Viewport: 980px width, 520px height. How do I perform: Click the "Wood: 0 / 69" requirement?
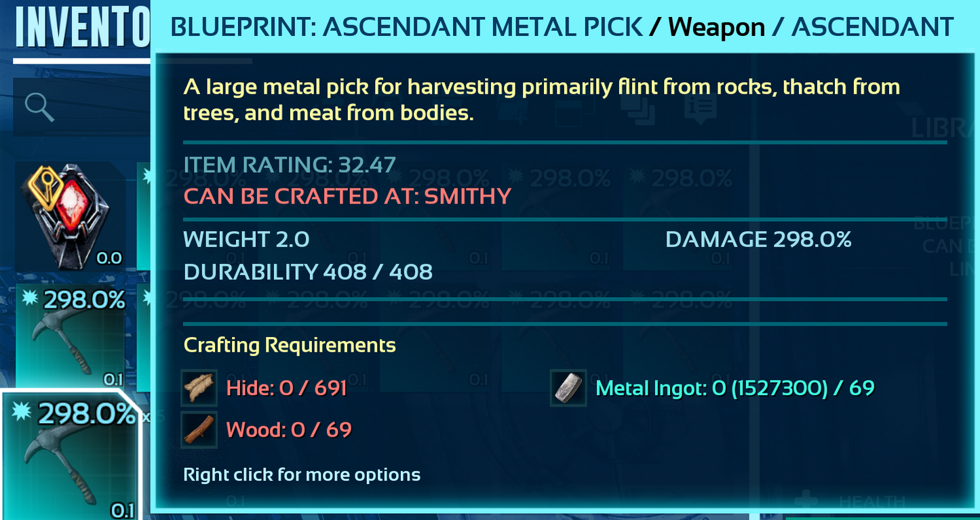pos(288,430)
